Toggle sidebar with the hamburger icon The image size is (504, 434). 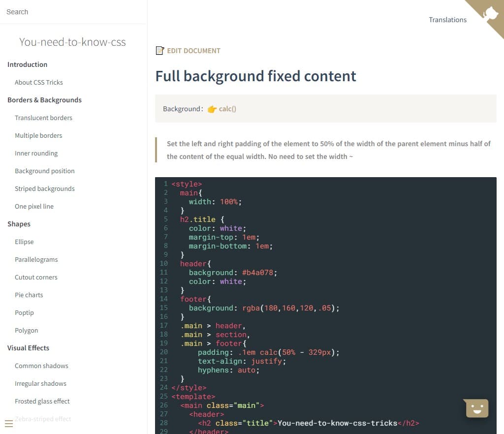click(x=9, y=424)
